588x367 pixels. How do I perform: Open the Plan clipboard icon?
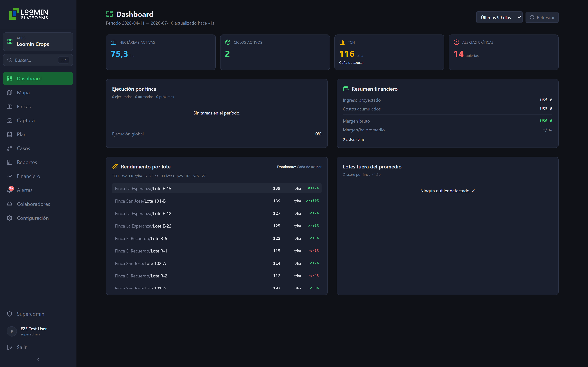point(10,134)
